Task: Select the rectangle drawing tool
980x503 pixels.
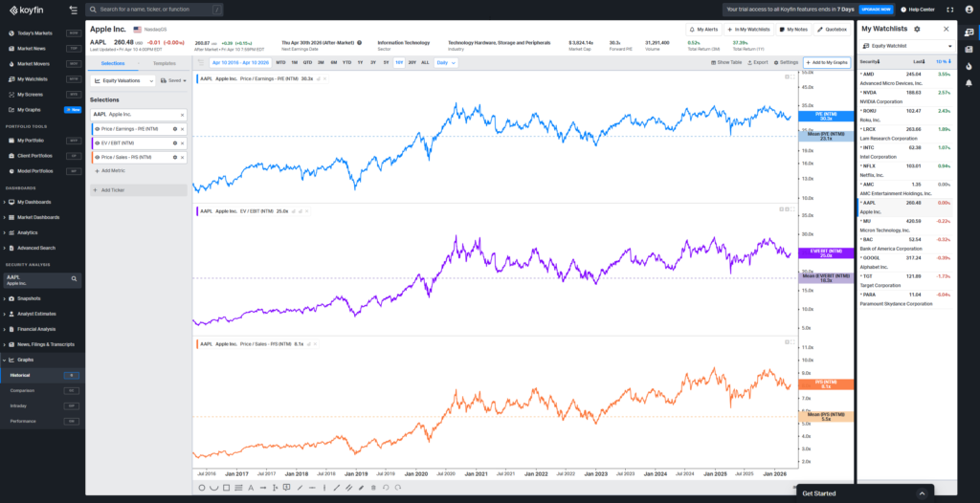Action: click(226, 488)
